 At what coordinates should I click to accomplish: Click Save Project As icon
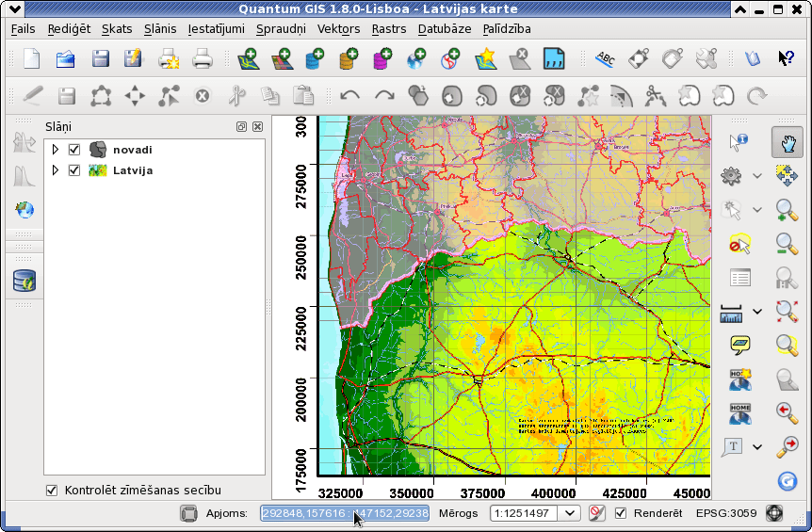click(x=133, y=58)
